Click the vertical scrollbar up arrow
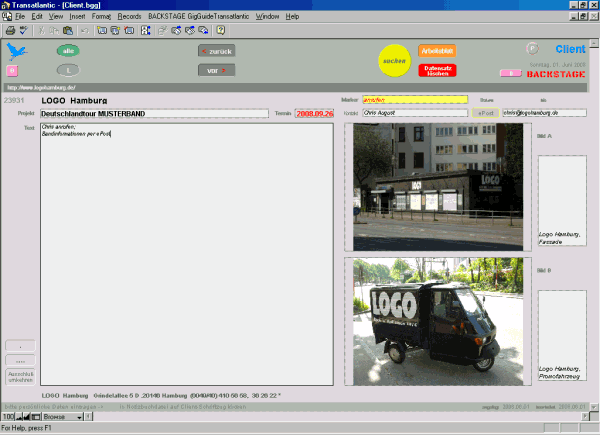Viewport: 600px width, 435px height. click(x=594, y=43)
